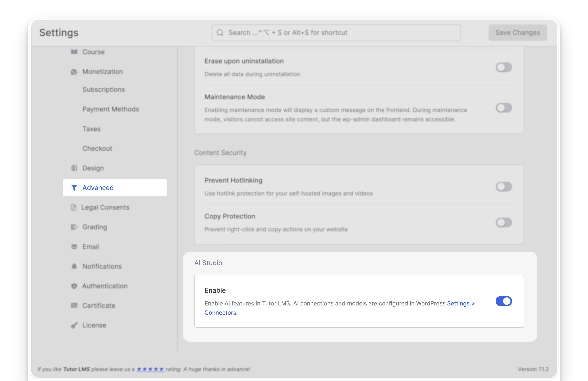Image resolution: width=588 pixels, height=381 pixels.
Task: Open the Settings > Connectors link
Action: [x=461, y=303]
